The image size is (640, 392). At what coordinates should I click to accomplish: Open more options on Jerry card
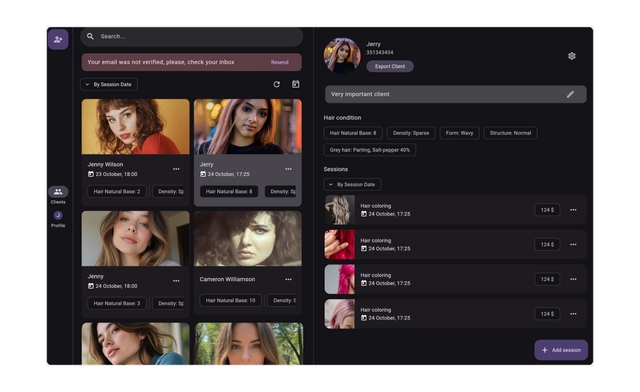(288, 169)
